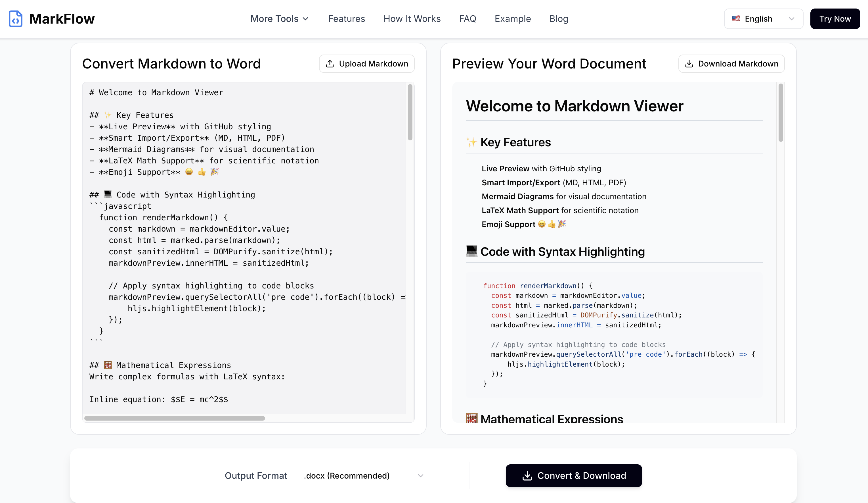Open the Blog page link
This screenshot has height=503, width=868.
pyautogui.click(x=558, y=19)
